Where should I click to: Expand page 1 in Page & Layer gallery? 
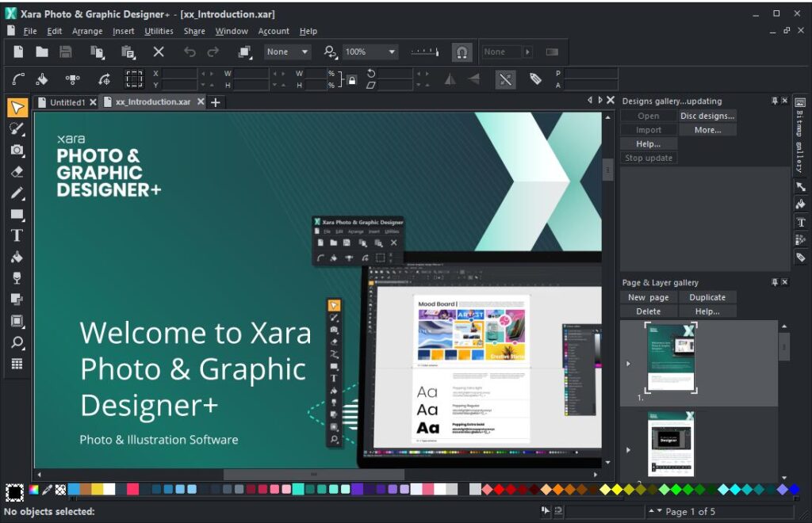click(x=629, y=364)
